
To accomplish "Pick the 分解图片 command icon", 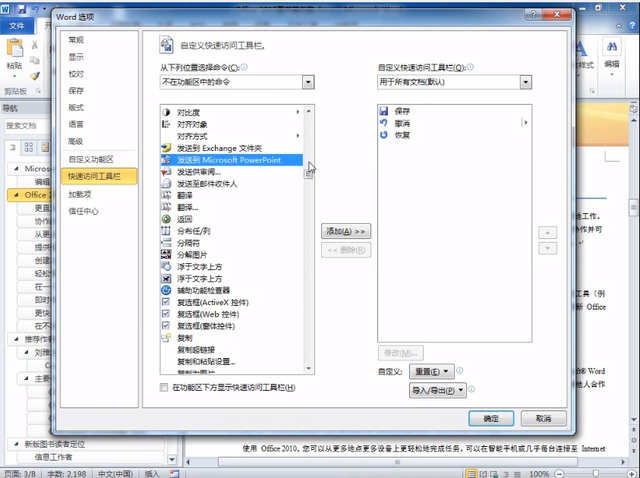I will pos(167,255).
